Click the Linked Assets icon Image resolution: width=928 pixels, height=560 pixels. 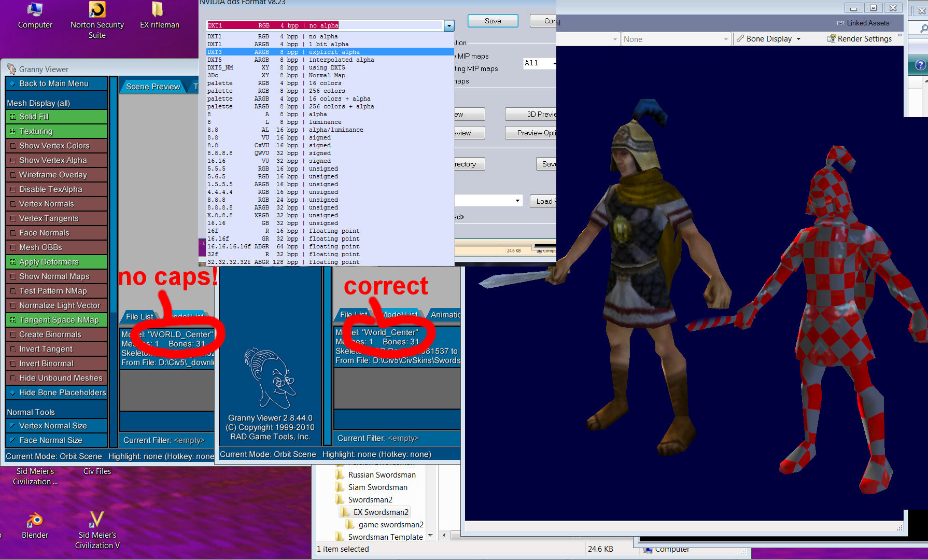tap(840, 23)
